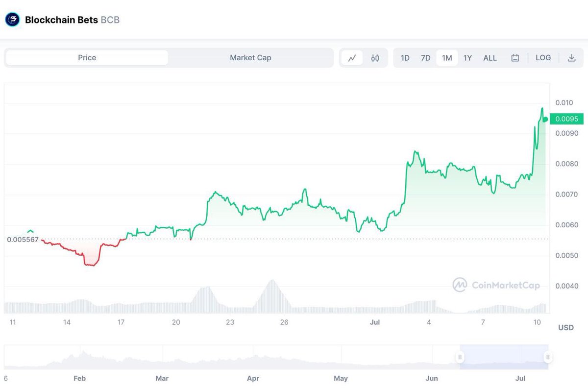Click the green current-price dot on chart
588x388 pixels.
click(x=545, y=119)
